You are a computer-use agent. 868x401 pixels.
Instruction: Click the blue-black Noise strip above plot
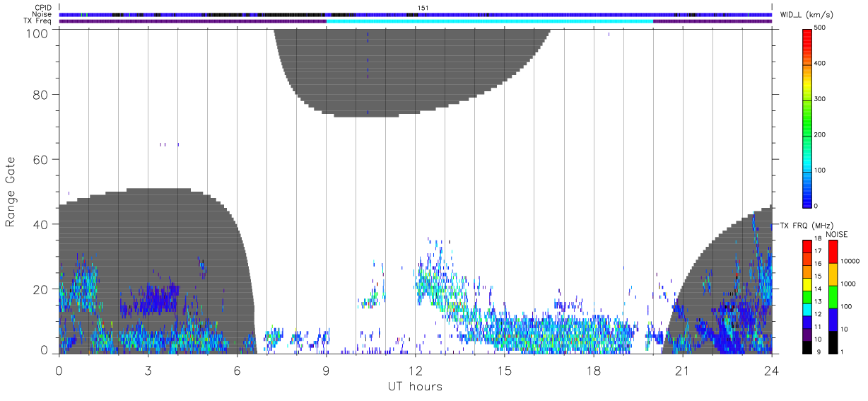[416, 14]
